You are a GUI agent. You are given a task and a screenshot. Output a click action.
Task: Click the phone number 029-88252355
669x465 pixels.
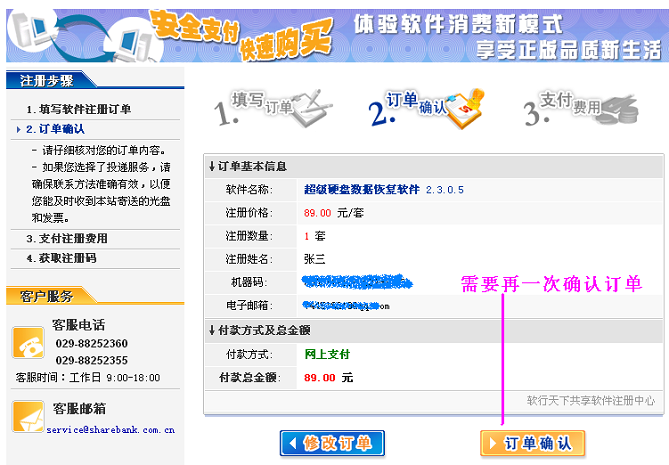click(91, 360)
